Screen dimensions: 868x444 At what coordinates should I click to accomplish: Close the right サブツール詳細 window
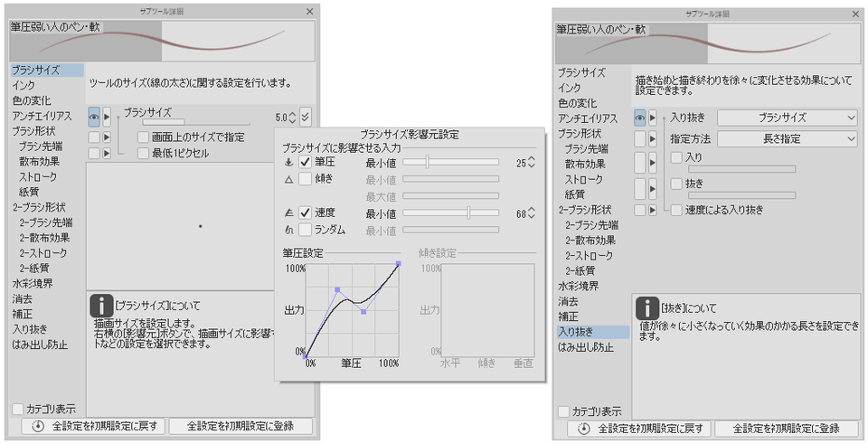(x=856, y=14)
